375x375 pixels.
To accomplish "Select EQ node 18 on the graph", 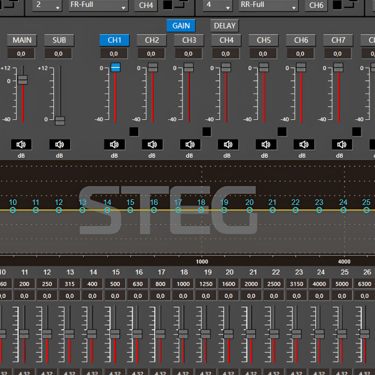I will (201, 210).
